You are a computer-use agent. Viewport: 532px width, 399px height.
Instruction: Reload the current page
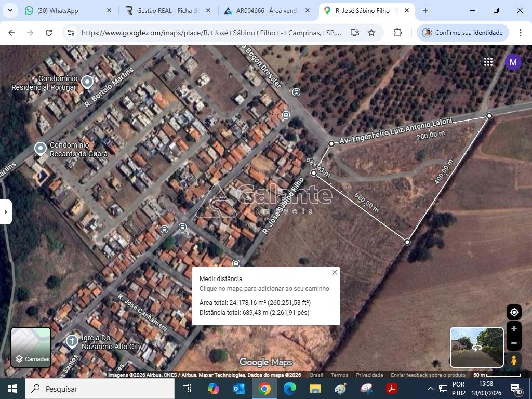point(49,33)
